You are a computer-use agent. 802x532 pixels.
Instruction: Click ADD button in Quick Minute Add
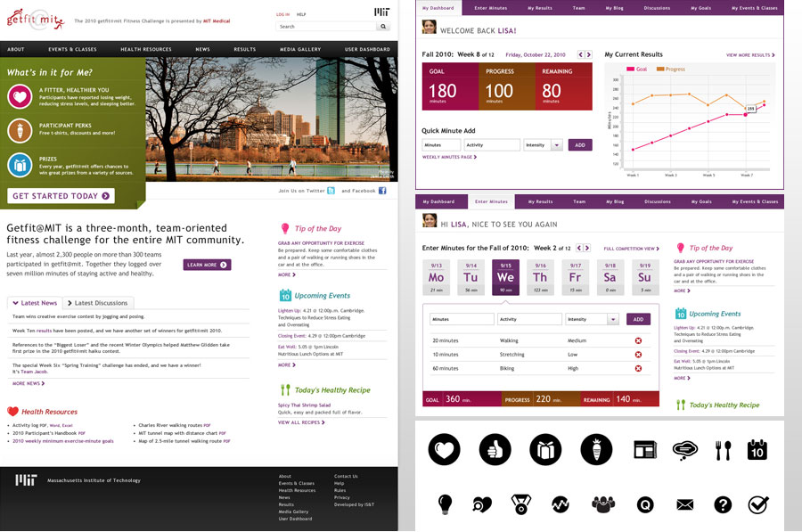(x=580, y=145)
